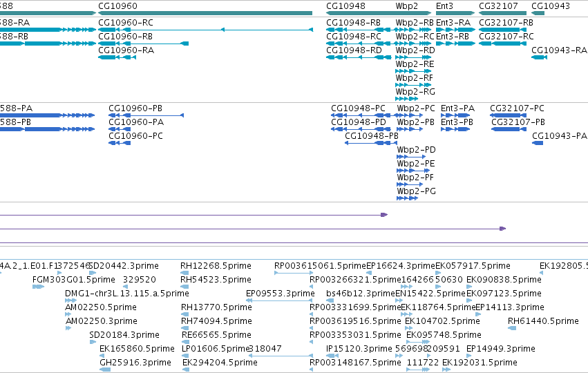
Task: Open EST EK057917.5prime
Action: pos(473,266)
